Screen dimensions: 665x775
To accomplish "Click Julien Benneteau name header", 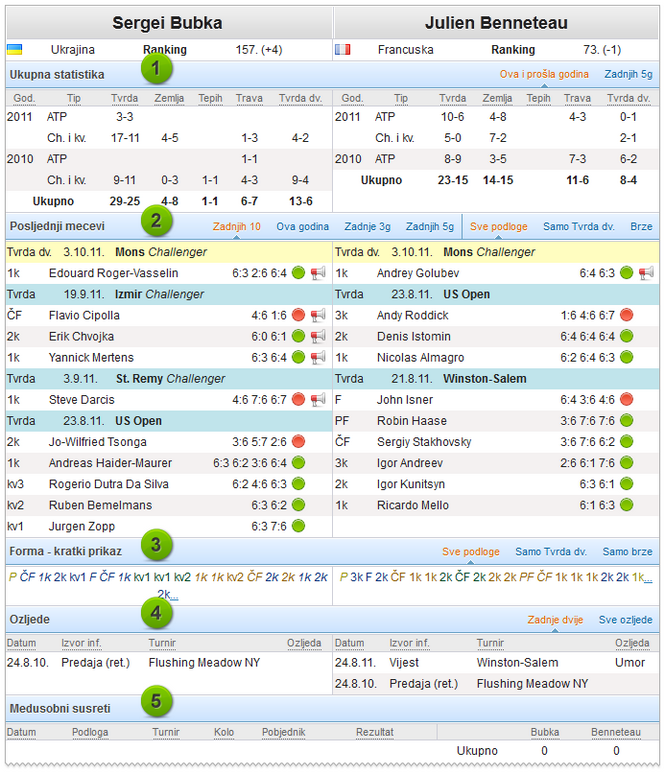I will (x=496, y=23).
